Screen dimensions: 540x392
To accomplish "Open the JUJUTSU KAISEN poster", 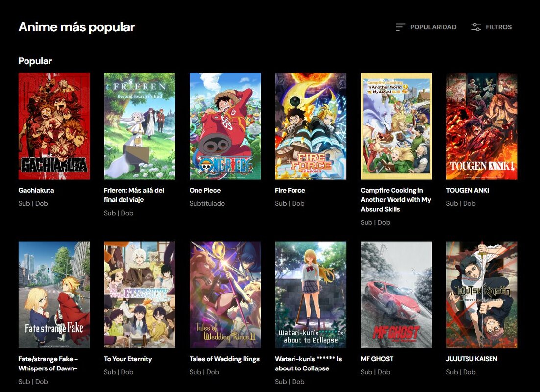I will [x=482, y=294].
